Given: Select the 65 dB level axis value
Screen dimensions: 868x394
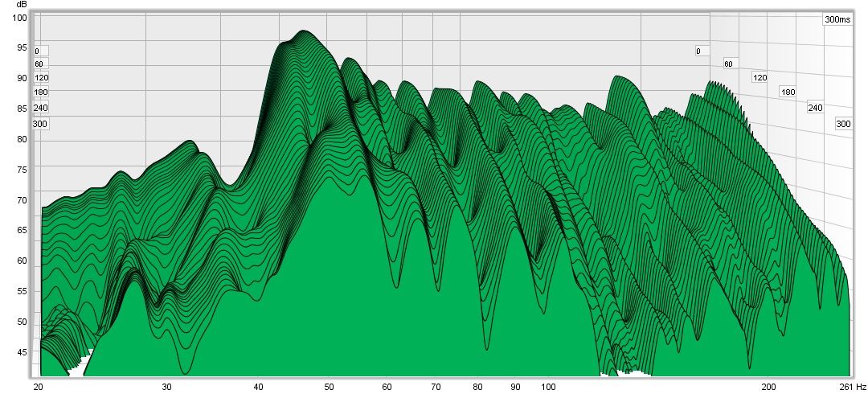Looking at the screenshot, I should pos(22,231).
